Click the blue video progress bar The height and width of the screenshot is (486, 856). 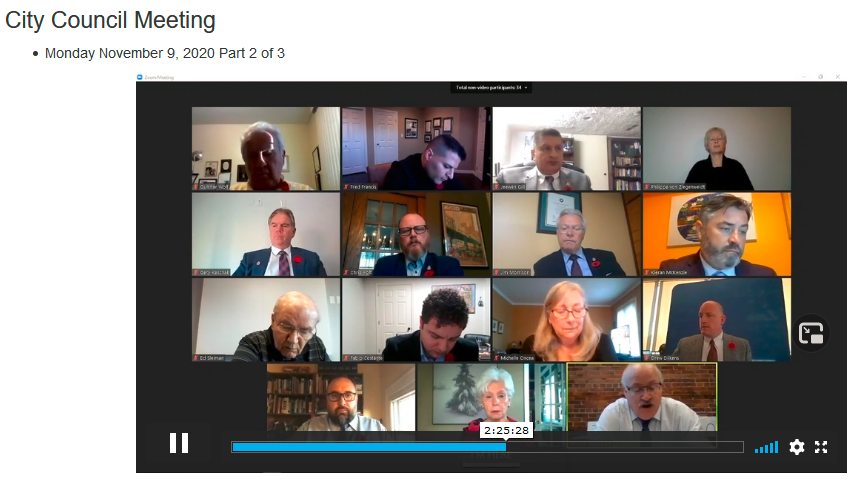[x=487, y=447]
